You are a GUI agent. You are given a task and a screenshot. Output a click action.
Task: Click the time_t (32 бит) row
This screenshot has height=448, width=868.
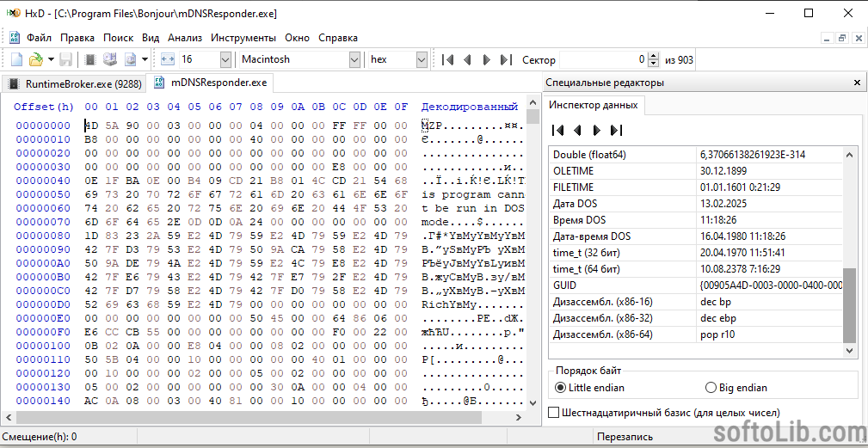point(696,253)
